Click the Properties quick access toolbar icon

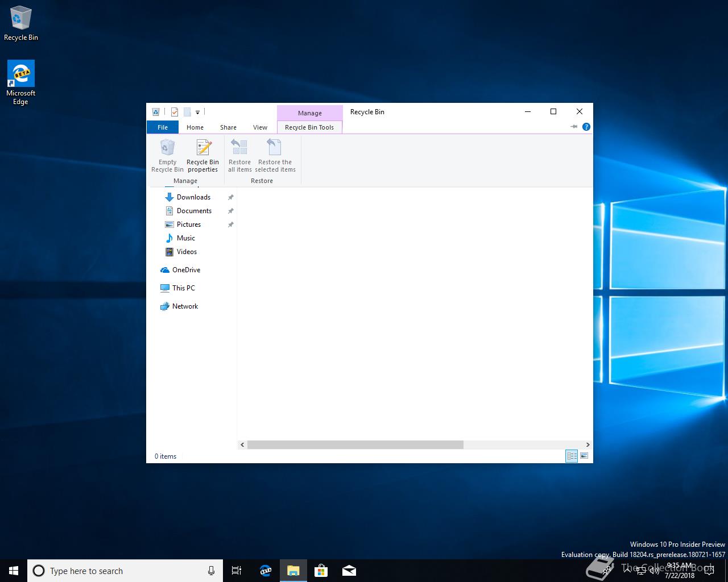(x=175, y=112)
